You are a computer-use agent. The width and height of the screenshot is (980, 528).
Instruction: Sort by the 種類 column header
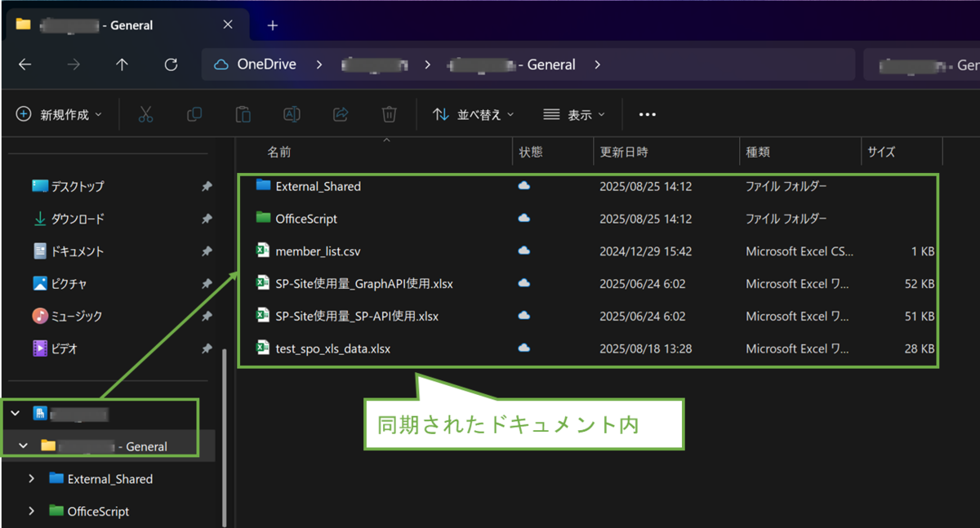(757, 152)
